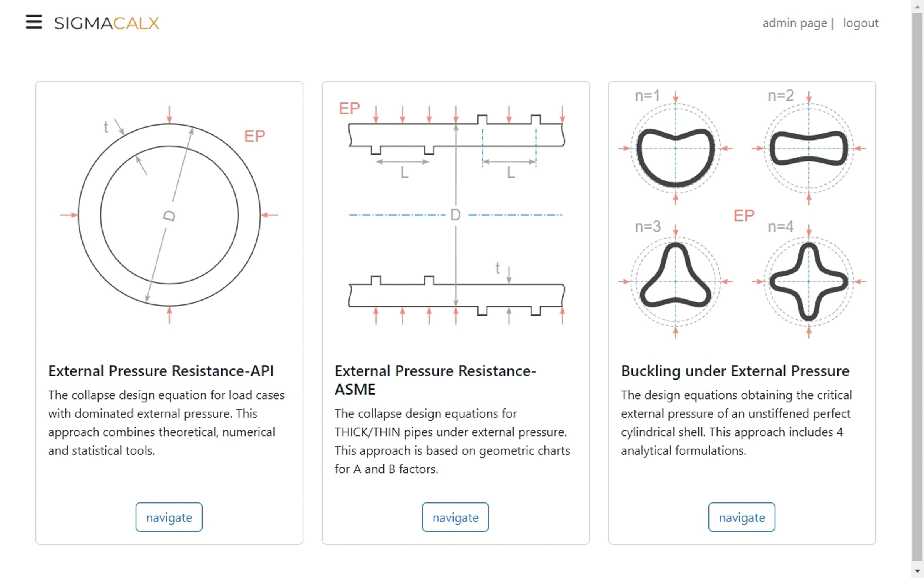Click the vertical page scrollbar thumb
924x578 pixels.
[918, 287]
